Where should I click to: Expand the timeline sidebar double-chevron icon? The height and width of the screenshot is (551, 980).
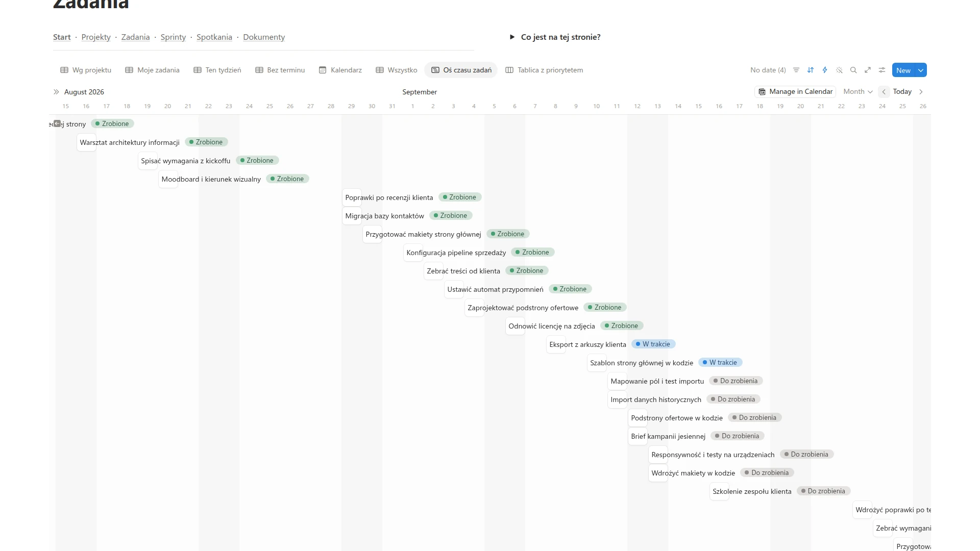tap(56, 92)
